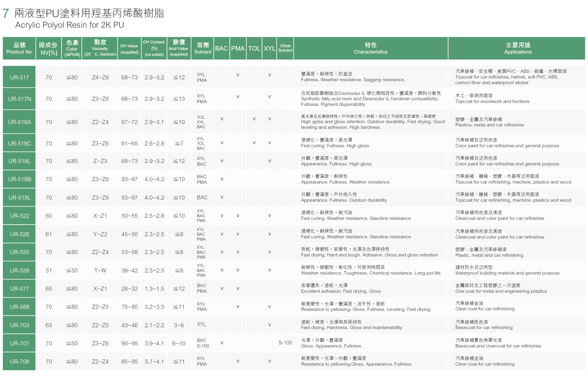This screenshot has height=382, width=588.
Task: Click the Applications column header
Action: coord(518,48)
